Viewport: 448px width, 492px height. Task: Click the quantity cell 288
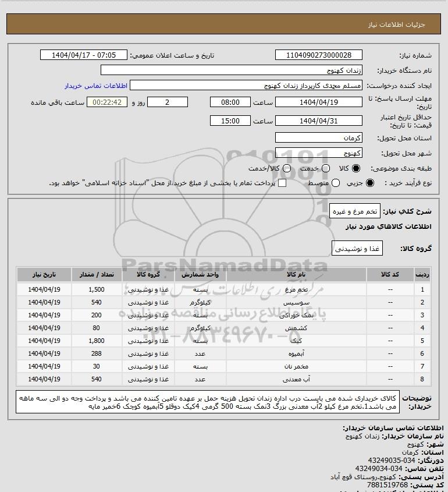coord(96,353)
